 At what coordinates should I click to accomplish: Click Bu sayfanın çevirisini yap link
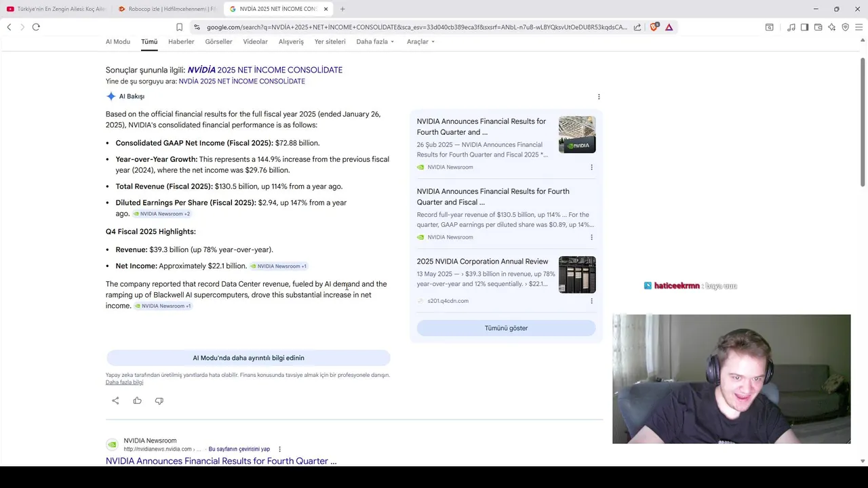click(x=239, y=449)
